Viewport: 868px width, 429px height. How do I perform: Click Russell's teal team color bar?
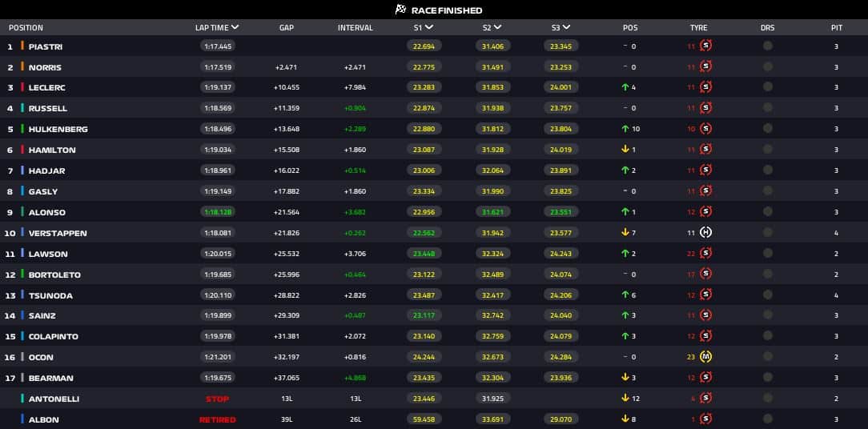(22, 108)
